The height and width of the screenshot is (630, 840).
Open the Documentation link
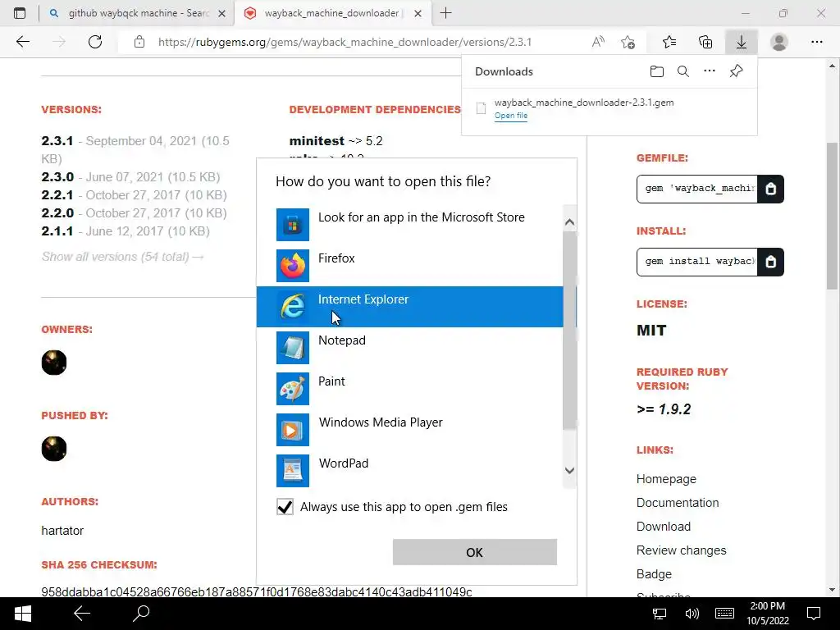(678, 503)
